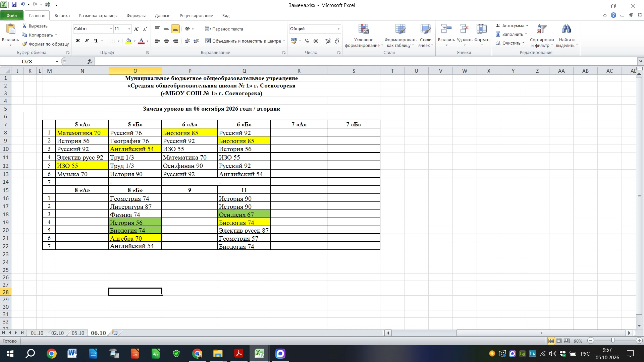
Task: Click the percent style button
Action: pyautogui.click(x=307, y=41)
